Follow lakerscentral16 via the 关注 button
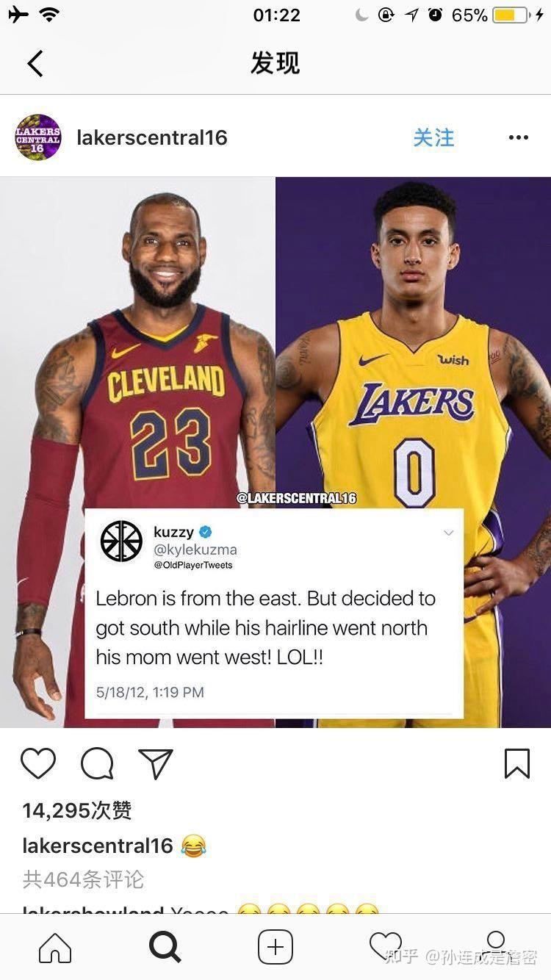The width and height of the screenshot is (551, 980). (x=433, y=137)
